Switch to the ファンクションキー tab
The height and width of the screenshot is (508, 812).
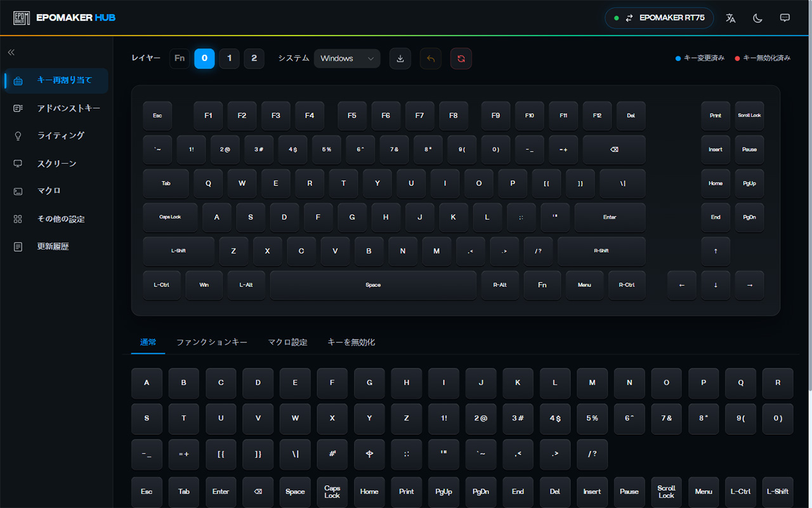pyautogui.click(x=212, y=342)
